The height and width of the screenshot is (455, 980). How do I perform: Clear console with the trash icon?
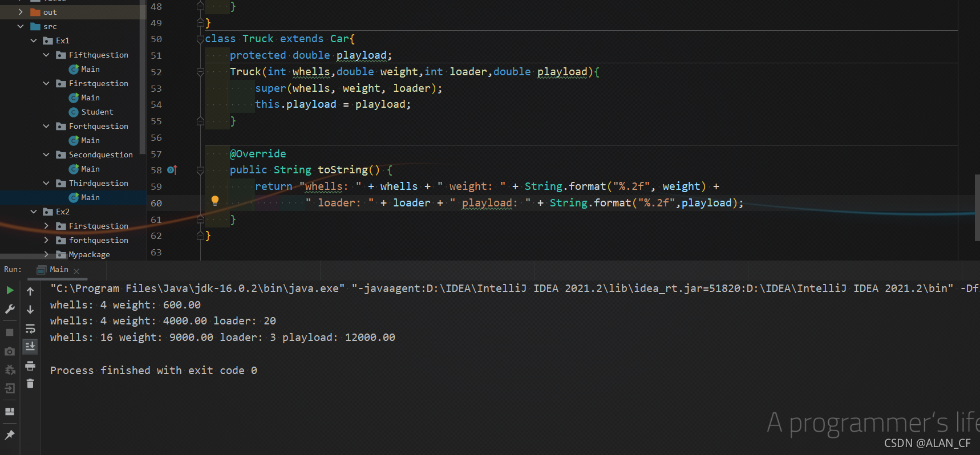30,384
